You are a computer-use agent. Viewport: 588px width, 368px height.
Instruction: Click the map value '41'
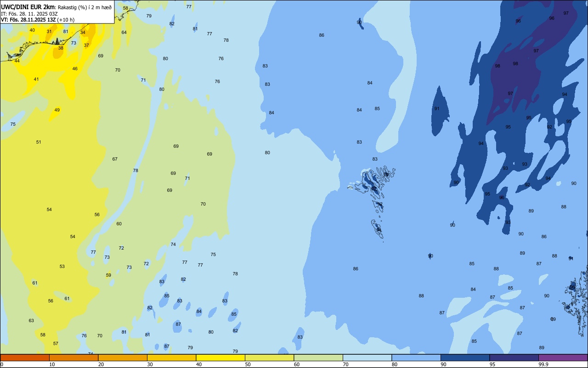click(x=36, y=79)
